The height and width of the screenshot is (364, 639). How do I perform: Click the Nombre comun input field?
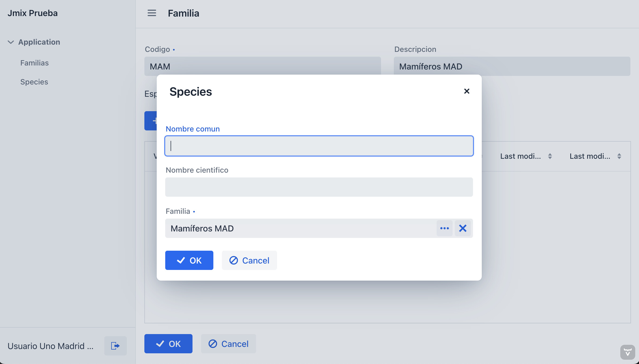(319, 146)
